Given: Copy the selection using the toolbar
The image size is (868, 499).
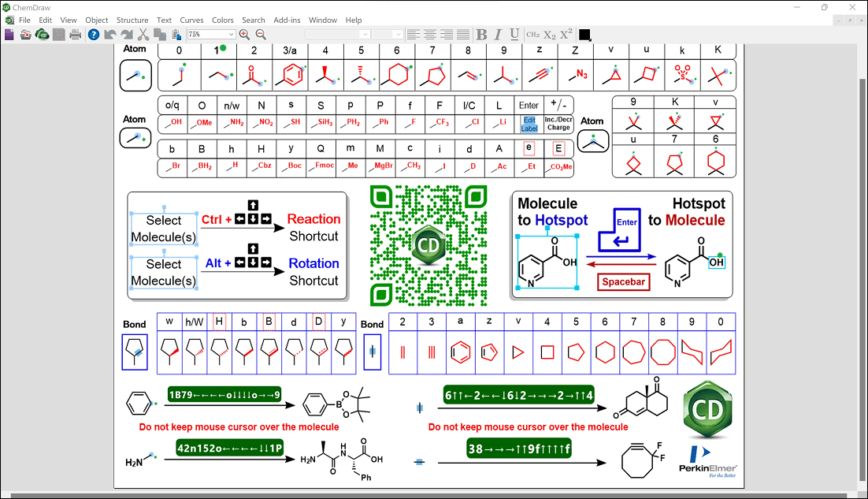Looking at the screenshot, I should point(160,35).
